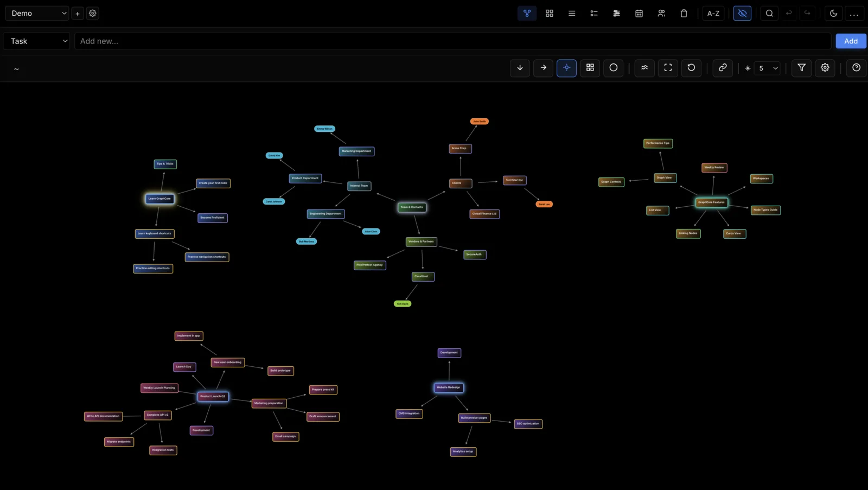Click the Build product pages node

click(474, 418)
